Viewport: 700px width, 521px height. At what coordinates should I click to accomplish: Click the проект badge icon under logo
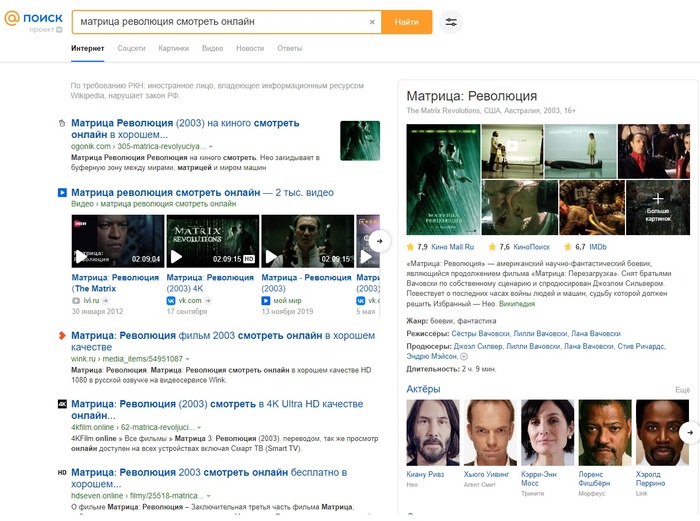coord(59,29)
